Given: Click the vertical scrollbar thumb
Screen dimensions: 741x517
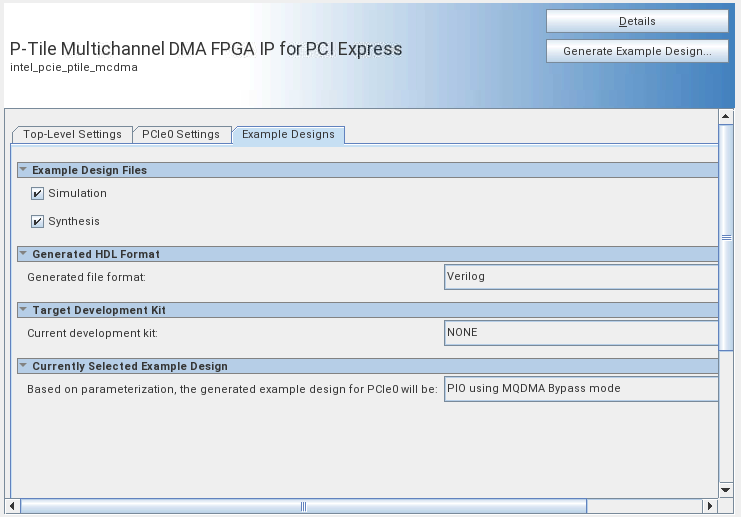Looking at the screenshot, I should pos(727,237).
